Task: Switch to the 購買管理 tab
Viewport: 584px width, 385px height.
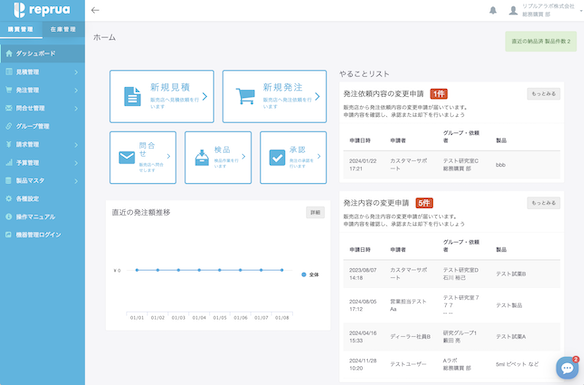Action: pos(21,29)
